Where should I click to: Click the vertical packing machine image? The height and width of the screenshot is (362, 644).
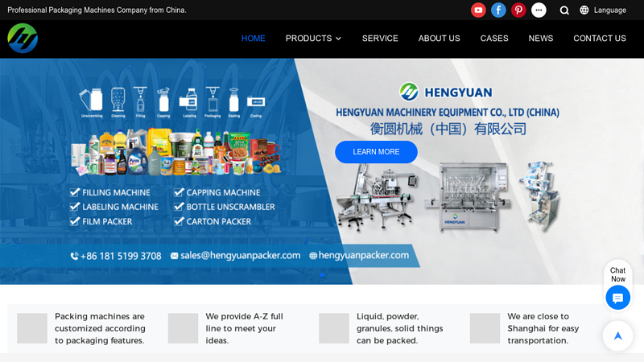point(540,196)
